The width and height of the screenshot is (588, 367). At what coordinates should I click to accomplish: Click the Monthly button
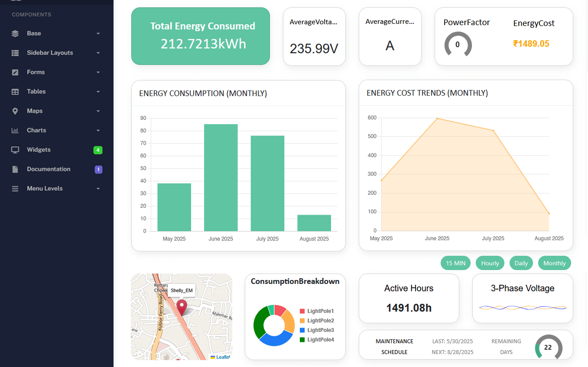[554, 263]
